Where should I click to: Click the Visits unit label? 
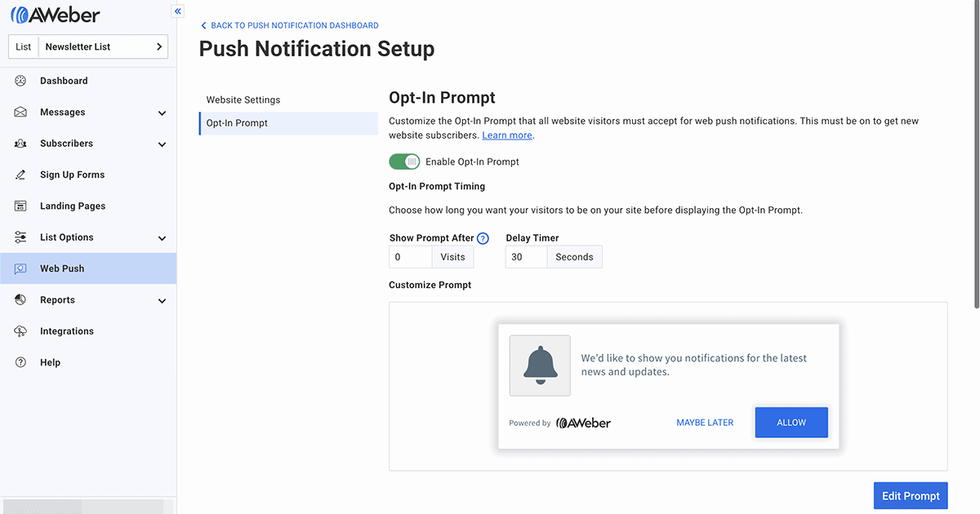[x=452, y=257]
